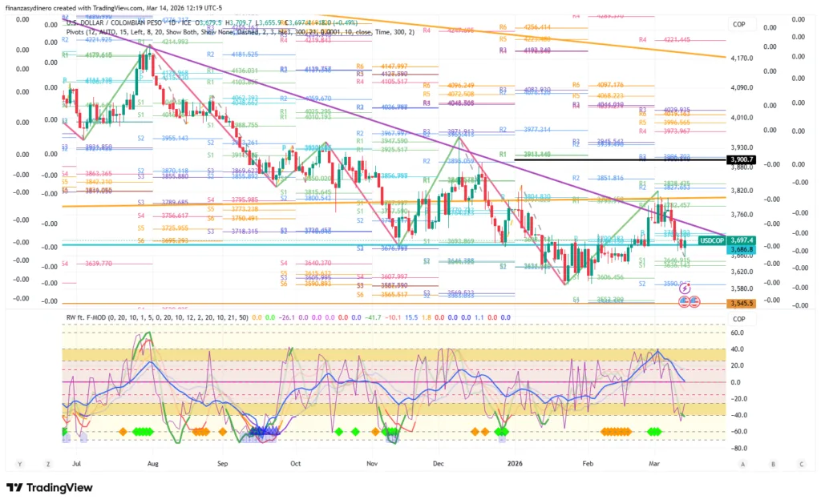Screen dimensions: 821x504
Task: Click the TradingView logo at bottom left
Action: click(x=49, y=487)
